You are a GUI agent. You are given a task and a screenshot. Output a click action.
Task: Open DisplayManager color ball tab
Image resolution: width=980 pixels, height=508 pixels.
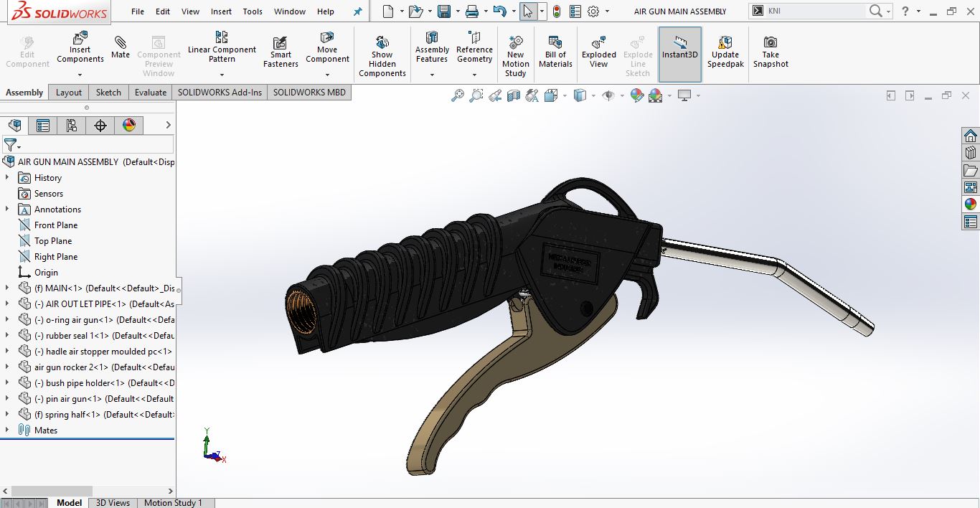(129, 126)
